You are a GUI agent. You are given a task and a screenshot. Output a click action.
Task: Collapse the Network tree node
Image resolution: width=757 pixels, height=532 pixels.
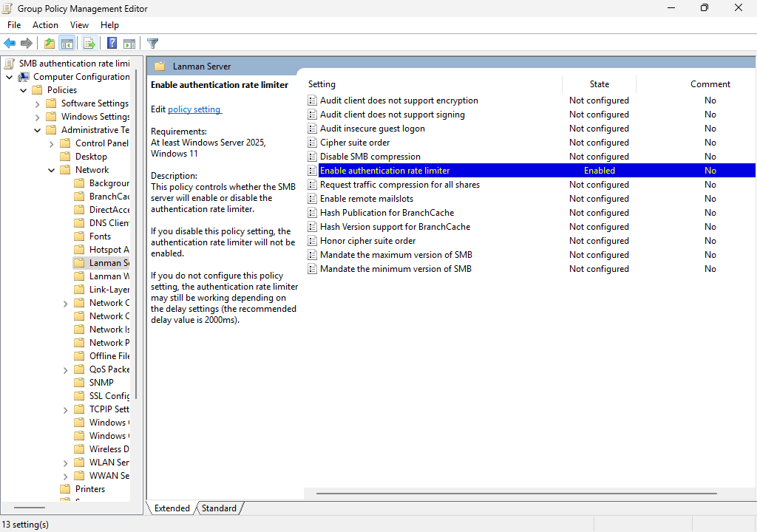(50, 169)
